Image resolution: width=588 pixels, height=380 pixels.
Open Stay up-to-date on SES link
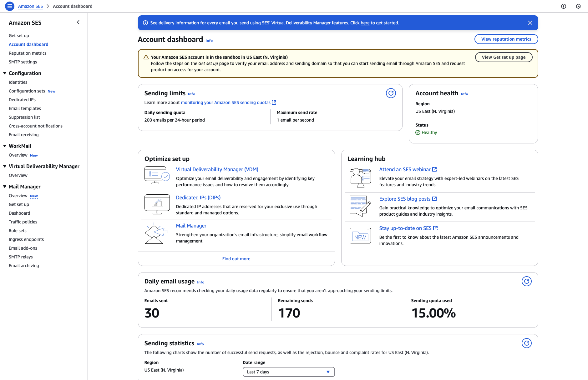pos(408,228)
